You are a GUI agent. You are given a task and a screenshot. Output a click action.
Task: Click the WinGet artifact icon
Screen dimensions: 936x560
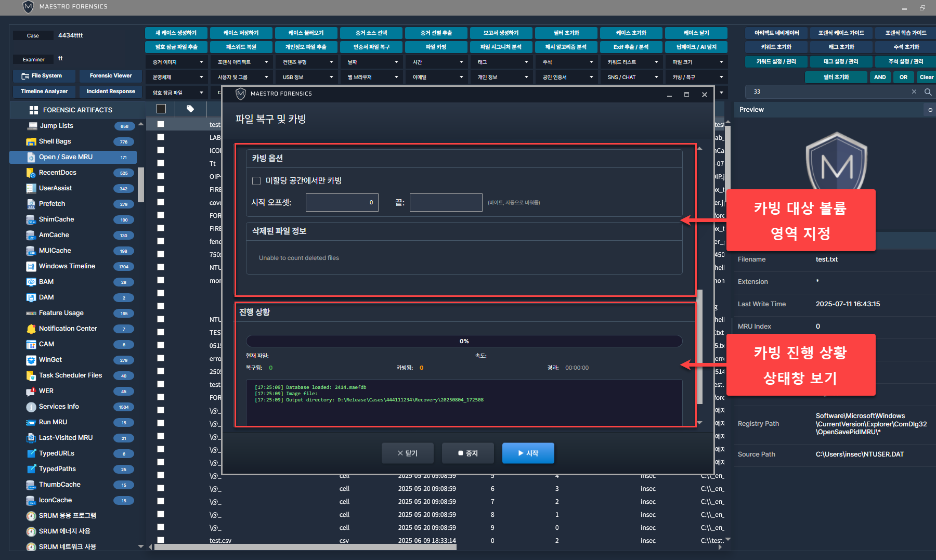31,360
